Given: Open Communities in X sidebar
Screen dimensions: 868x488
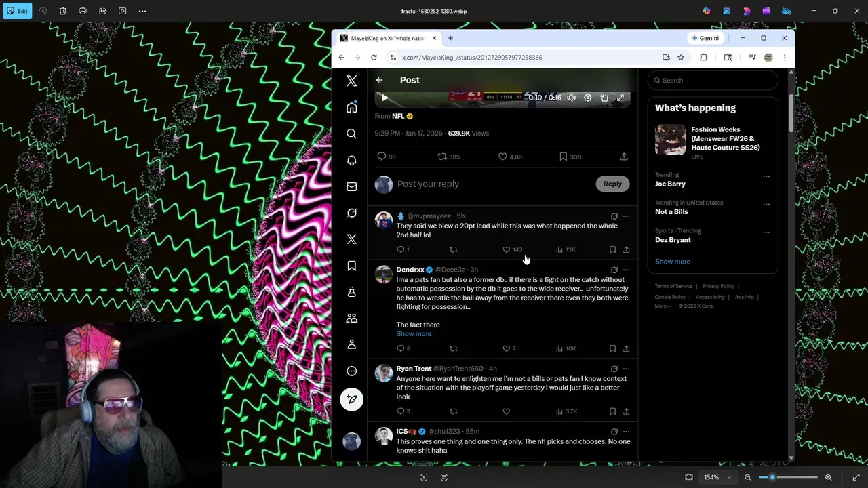Looking at the screenshot, I should [351, 318].
